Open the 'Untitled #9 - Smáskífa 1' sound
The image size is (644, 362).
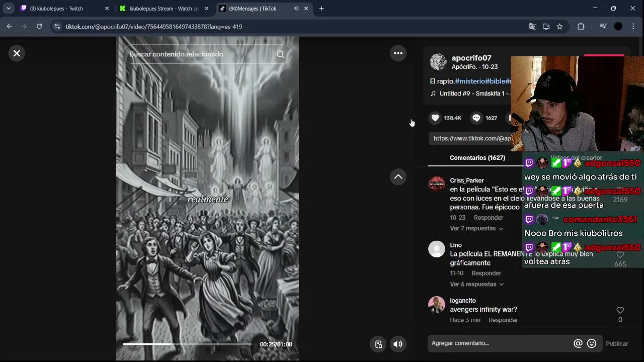click(x=471, y=94)
